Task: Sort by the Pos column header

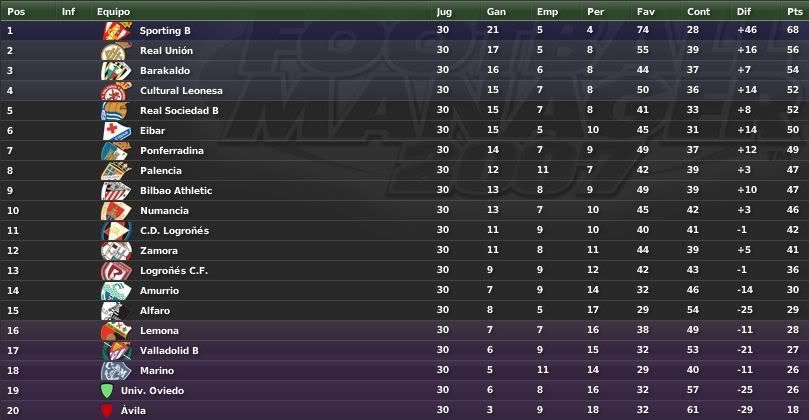Action: [16, 11]
